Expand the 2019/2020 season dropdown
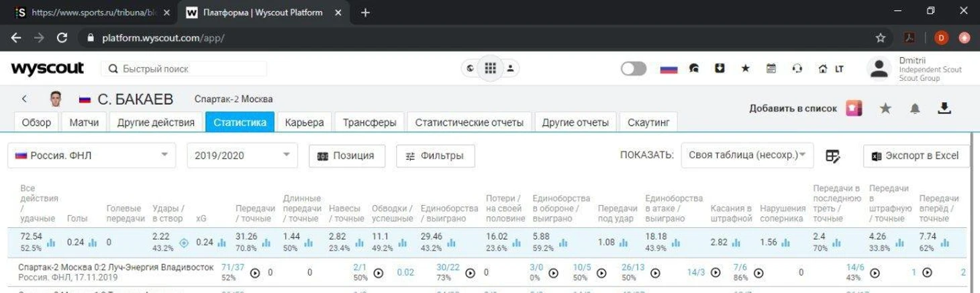980x293 pixels. coord(242,155)
